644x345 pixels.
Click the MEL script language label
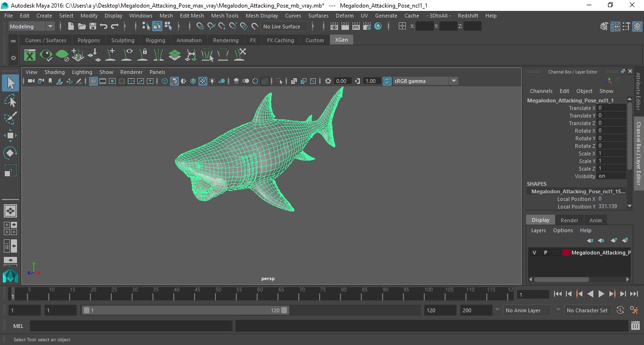point(18,326)
